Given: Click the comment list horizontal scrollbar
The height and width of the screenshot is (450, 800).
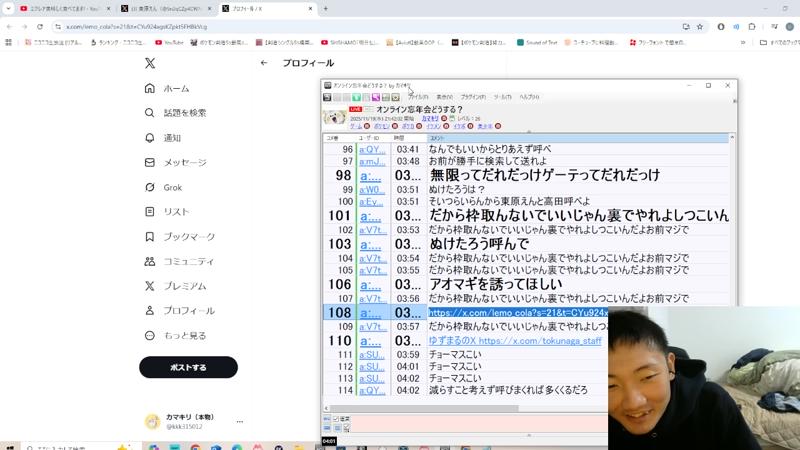Looking at the screenshot, I should click(x=424, y=408).
